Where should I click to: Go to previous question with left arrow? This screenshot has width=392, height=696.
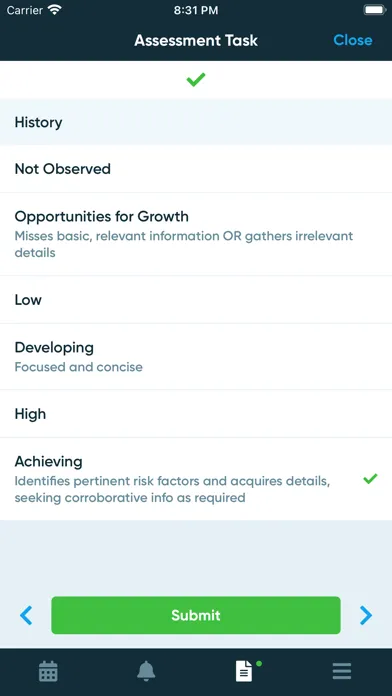26,615
